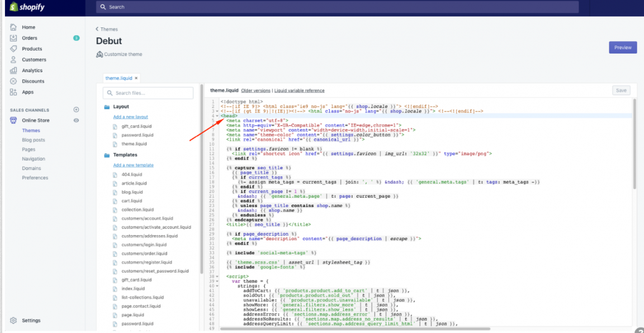The image size is (644, 333).
Task: Select Blog posts in the sidebar
Action: point(34,140)
